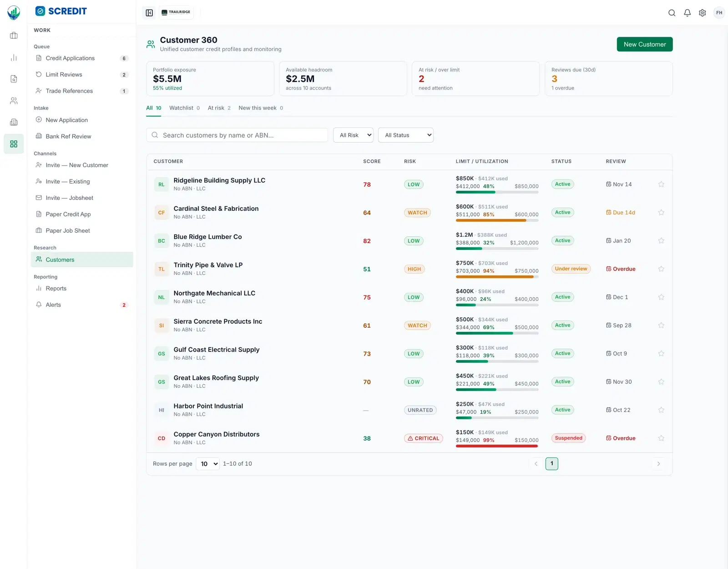Open the Rows per page dropdown

pos(207,464)
